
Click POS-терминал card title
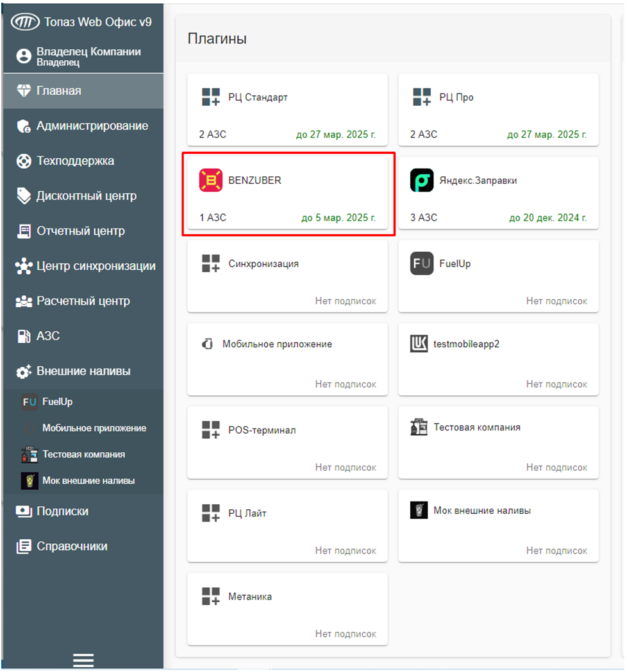click(262, 430)
